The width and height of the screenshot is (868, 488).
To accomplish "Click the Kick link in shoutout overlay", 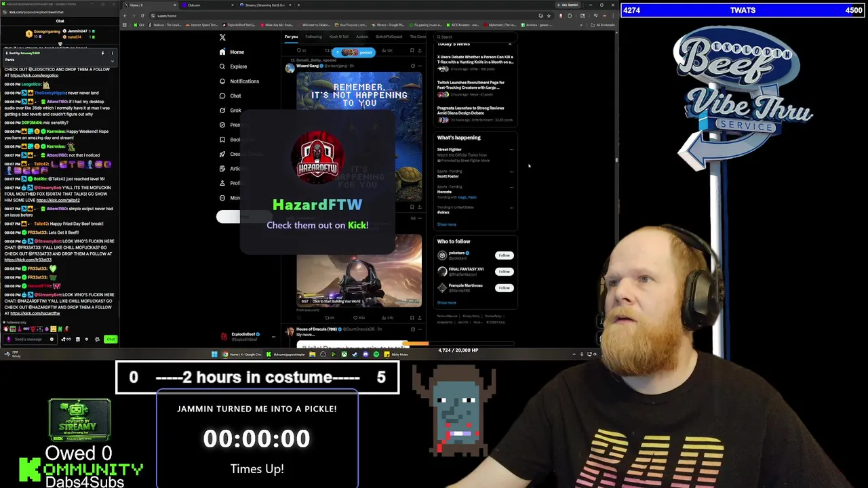I will (357, 225).
